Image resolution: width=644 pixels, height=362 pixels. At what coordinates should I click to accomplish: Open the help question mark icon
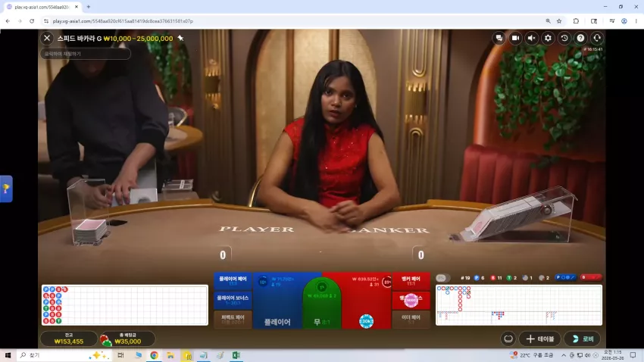580,38
